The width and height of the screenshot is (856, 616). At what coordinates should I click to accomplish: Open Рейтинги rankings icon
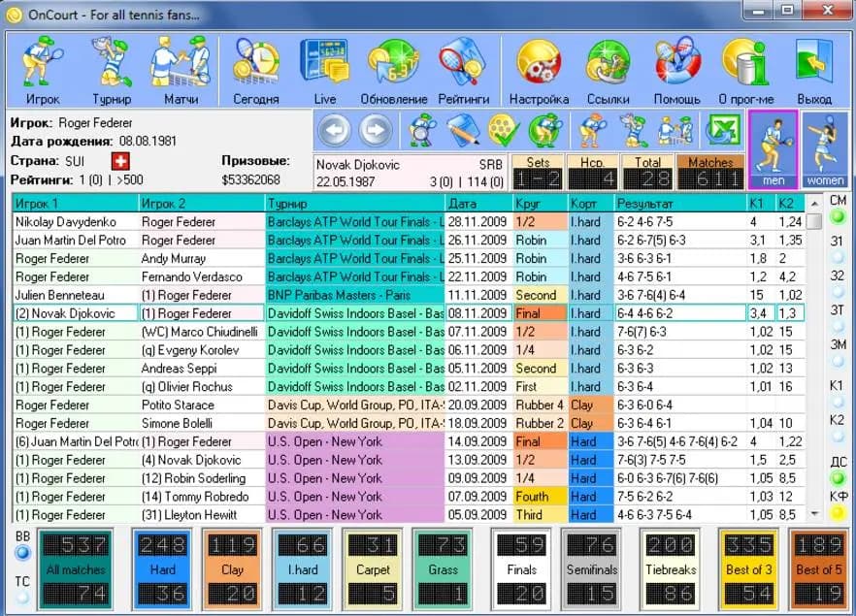click(464, 71)
